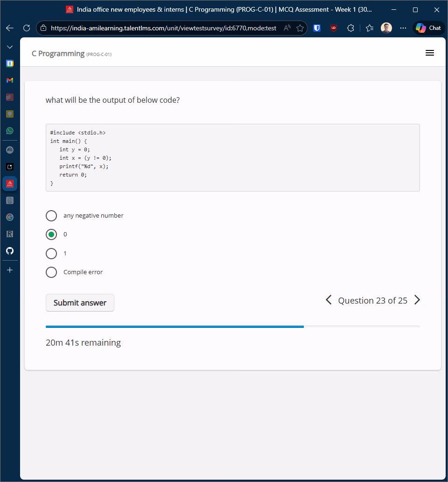This screenshot has height=482, width=448.
Task: Open the browser Extensions puzzle icon
Action: (x=351, y=28)
